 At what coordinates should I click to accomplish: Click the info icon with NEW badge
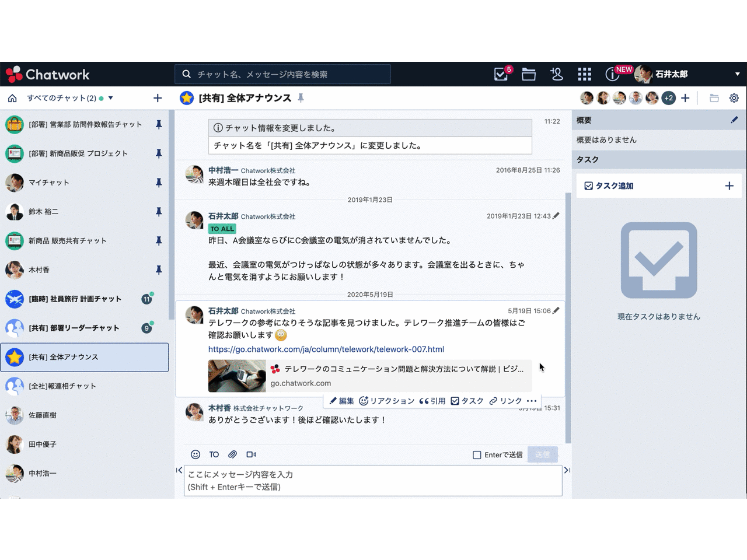coord(612,74)
